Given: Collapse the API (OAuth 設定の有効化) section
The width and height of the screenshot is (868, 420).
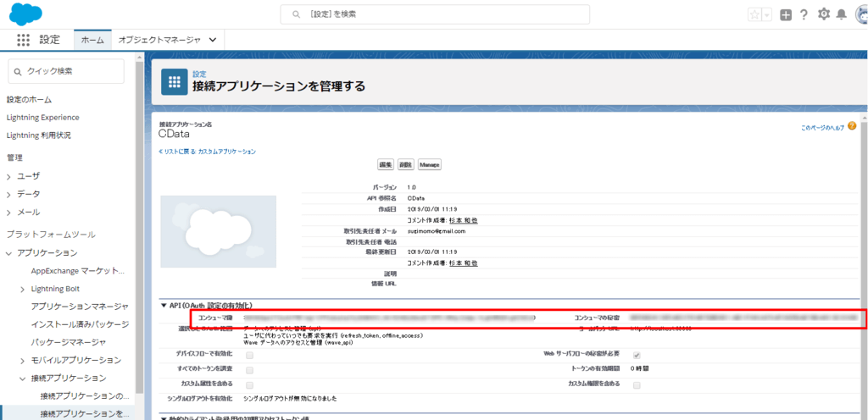Looking at the screenshot, I should (164, 305).
